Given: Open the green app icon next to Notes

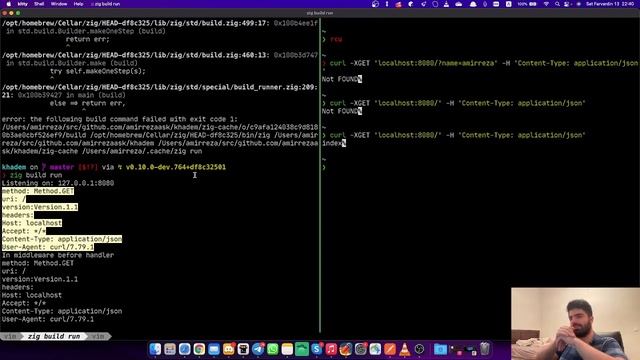Looking at the screenshot, I should 302,349.
